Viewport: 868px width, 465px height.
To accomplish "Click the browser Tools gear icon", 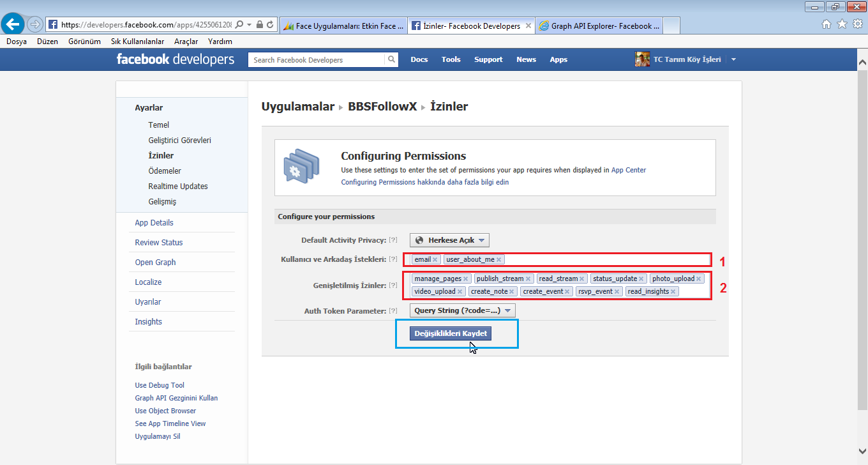I will point(858,24).
